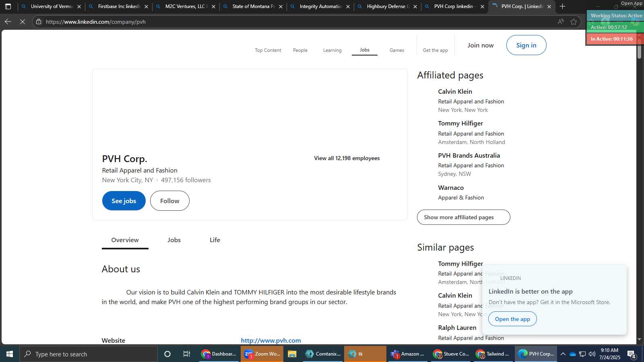Open Cortana circle icon on taskbar
644x362 pixels.
(167, 354)
